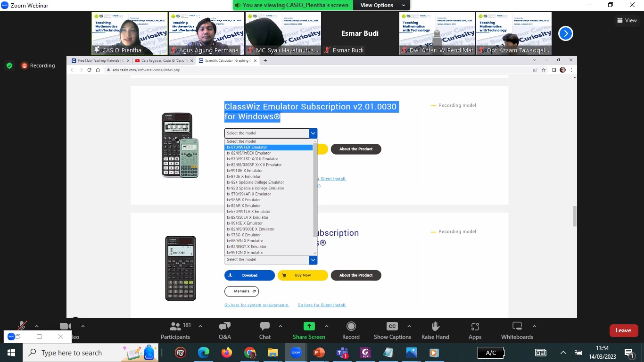Start recording with the Record icon
644x362 pixels.
point(351,326)
